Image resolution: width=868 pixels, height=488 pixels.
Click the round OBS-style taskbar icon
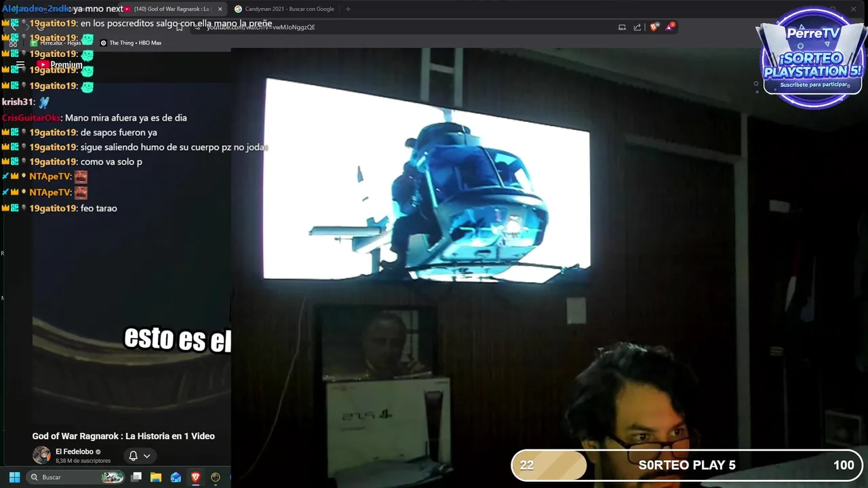pyautogui.click(x=216, y=477)
